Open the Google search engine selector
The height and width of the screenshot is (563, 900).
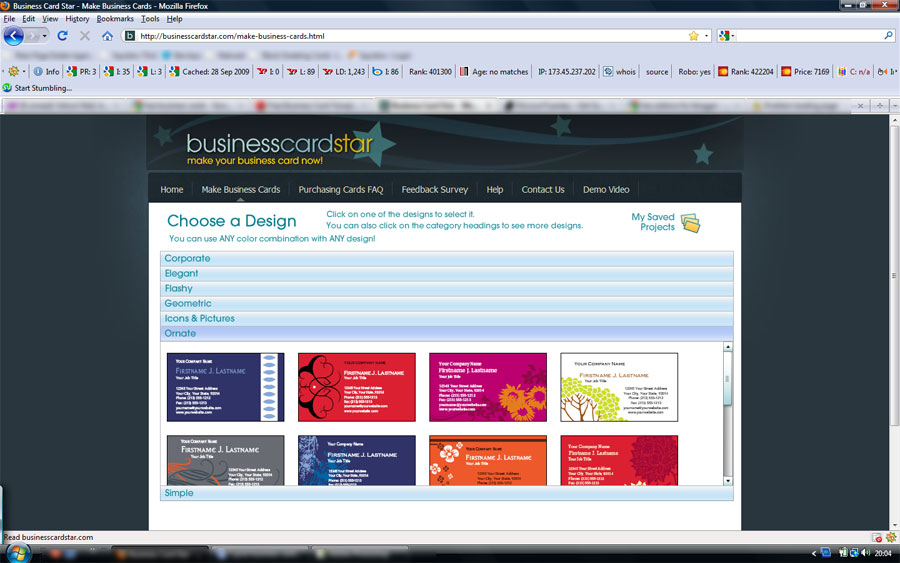726,36
